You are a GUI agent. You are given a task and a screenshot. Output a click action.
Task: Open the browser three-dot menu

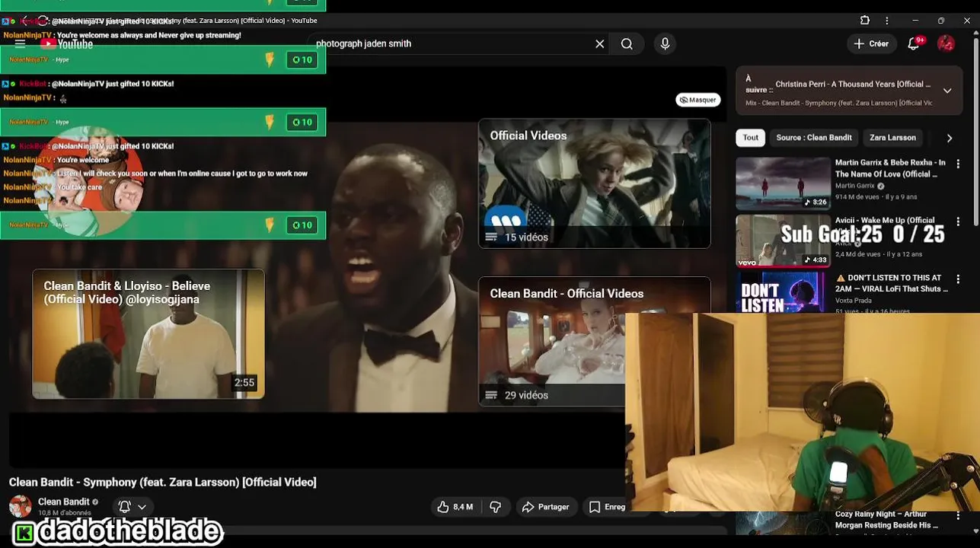click(886, 21)
